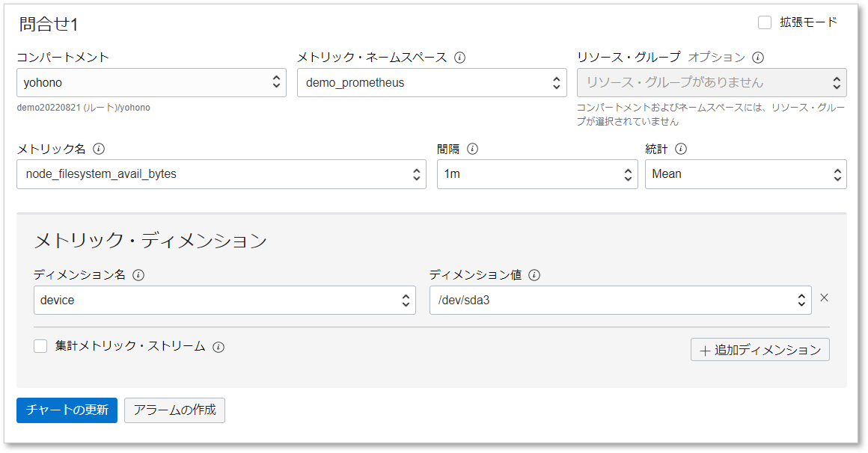Remove the device dimension with the X icon

(x=824, y=298)
